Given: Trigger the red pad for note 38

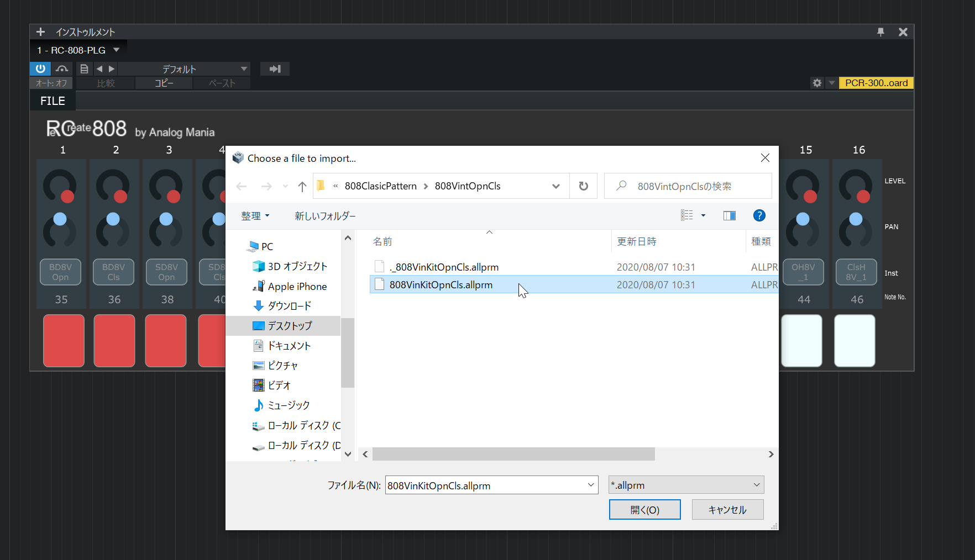Looking at the screenshot, I should pos(166,340).
